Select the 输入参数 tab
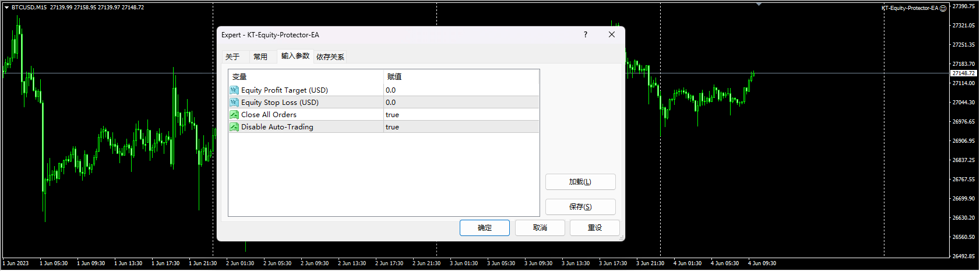The height and width of the screenshot is (271, 980). pos(295,56)
